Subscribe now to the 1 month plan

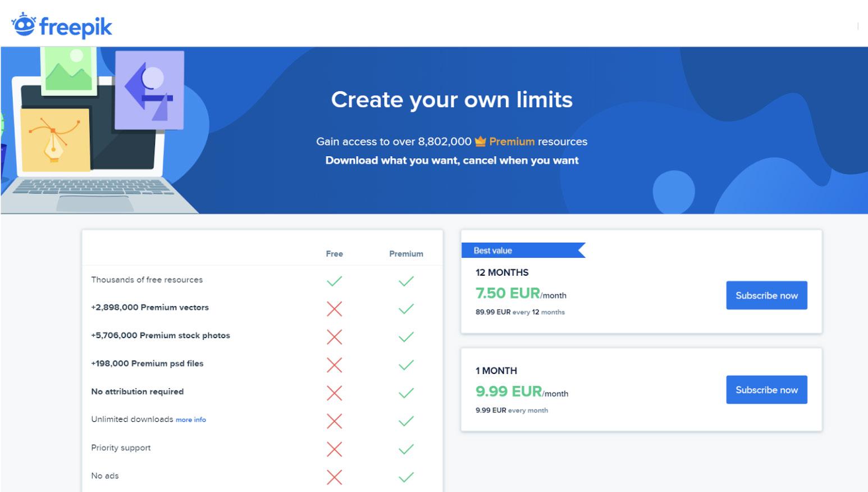pos(766,390)
